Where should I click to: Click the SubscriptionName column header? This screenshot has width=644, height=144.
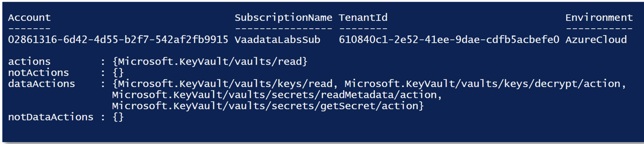click(283, 18)
